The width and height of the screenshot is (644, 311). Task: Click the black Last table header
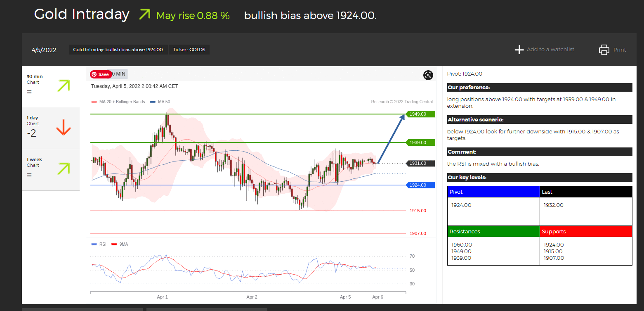pos(586,192)
